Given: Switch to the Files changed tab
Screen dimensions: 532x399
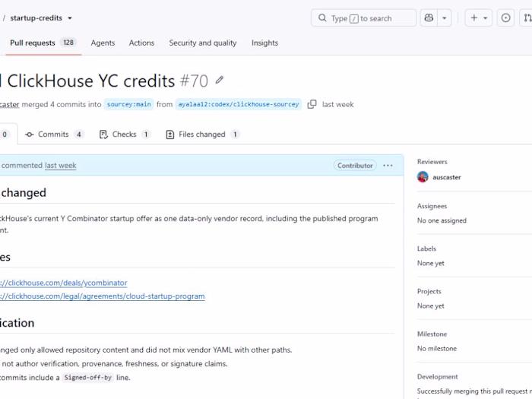Looking at the screenshot, I should [203, 135].
